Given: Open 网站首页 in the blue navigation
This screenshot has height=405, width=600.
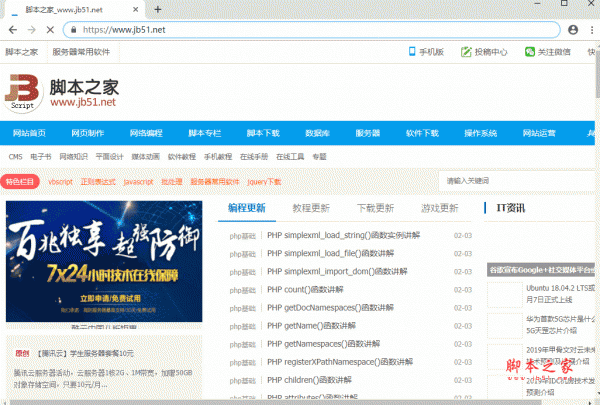Looking at the screenshot, I should point(29,133).
